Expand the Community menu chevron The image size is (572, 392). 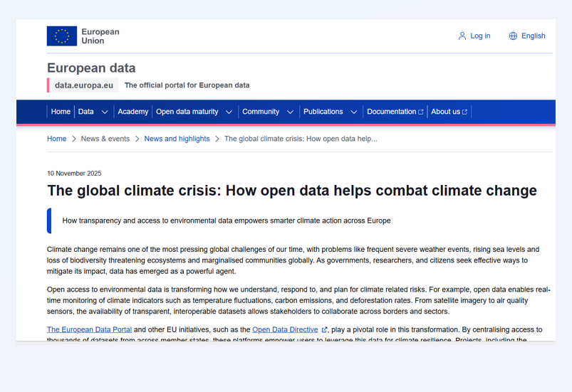coord(290,112)
